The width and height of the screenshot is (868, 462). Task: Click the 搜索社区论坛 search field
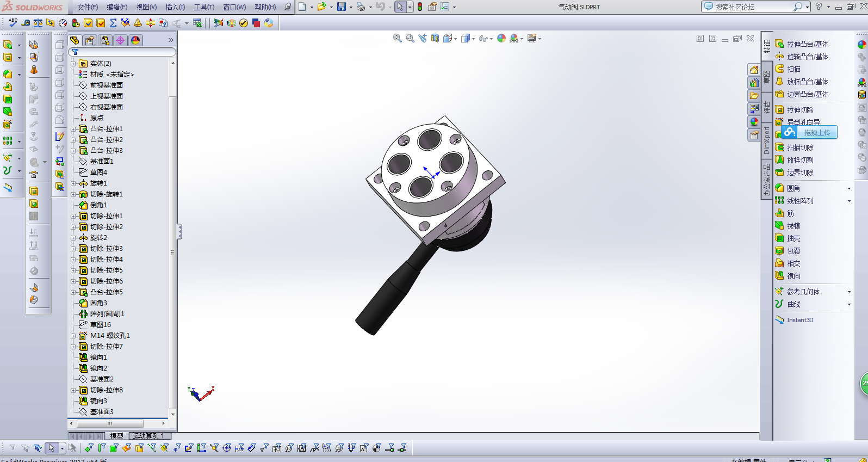(752, 7)
